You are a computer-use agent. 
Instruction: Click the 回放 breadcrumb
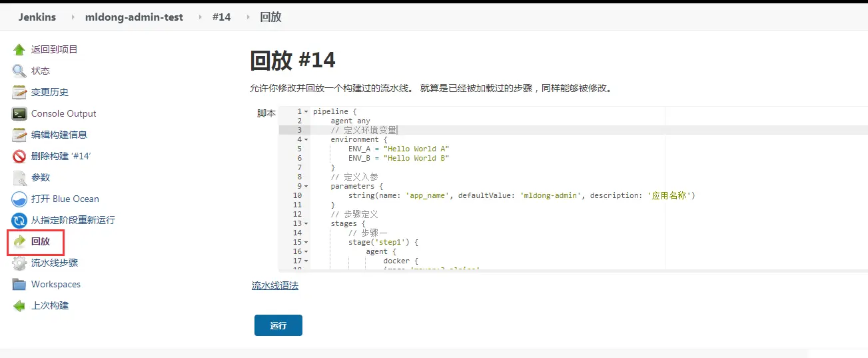[x=270, y=17]
